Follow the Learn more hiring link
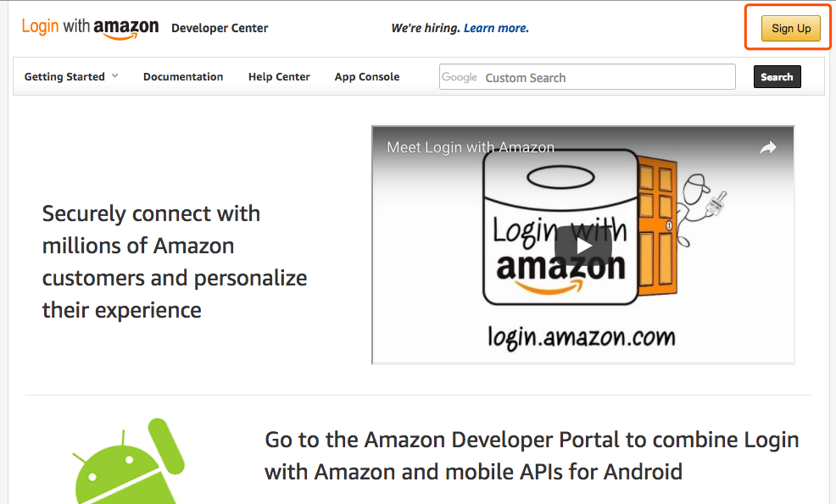This screenshot has height=504, width=836. [496, 28]
